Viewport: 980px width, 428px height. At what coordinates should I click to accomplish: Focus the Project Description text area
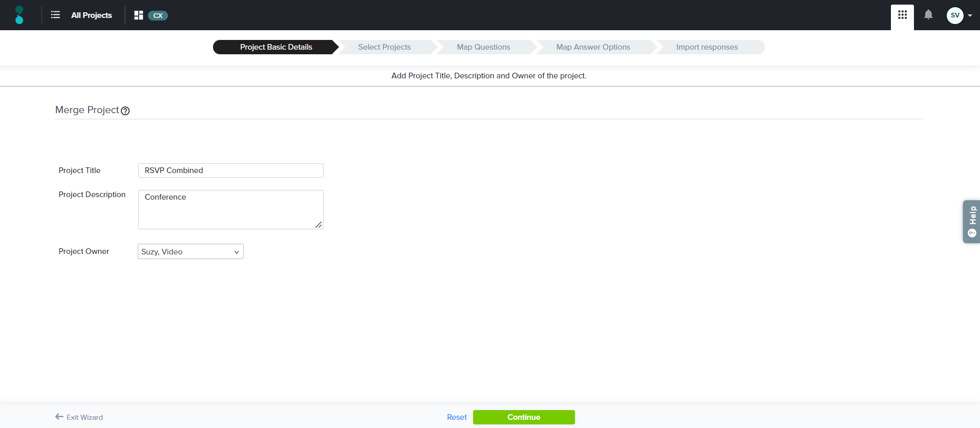(230, 209)
